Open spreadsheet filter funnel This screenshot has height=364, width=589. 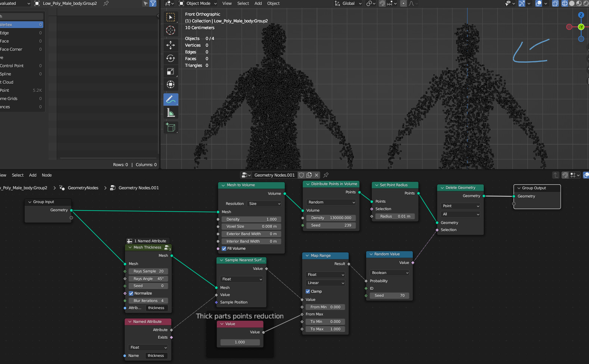(x=153, y=3)
